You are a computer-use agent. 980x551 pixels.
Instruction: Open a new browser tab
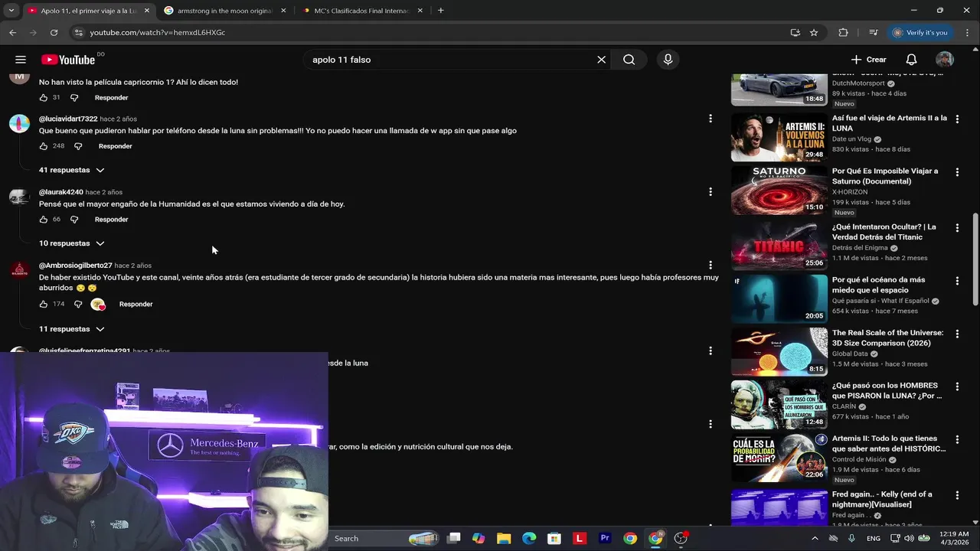pos(440,11)
